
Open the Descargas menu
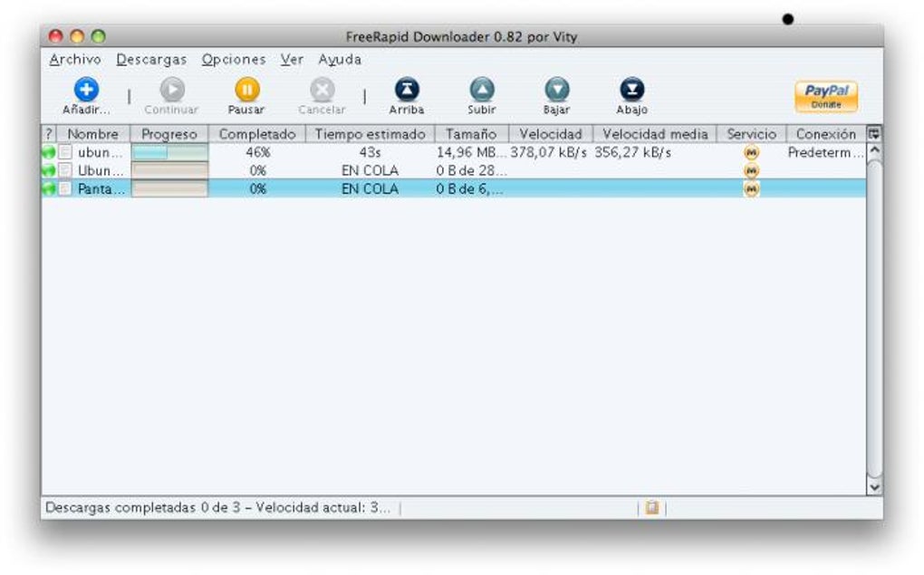pyautogui.click(x=151, y=60)
